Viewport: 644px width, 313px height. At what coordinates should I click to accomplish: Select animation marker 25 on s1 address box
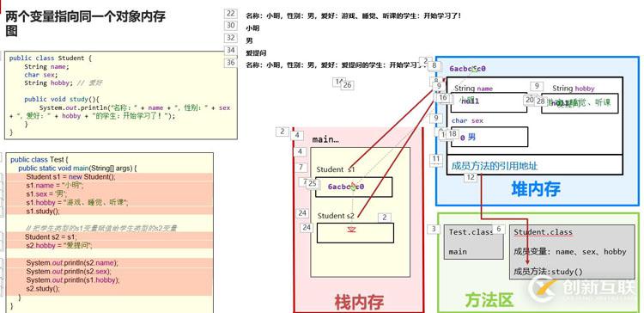click(x=313, y=183)
